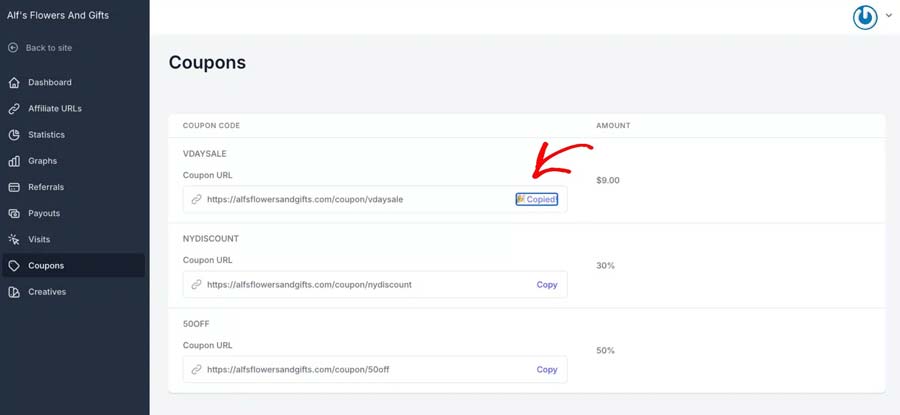Click Coupon URL label under 50OFF

pyautogui.click(x=207, y=346)
